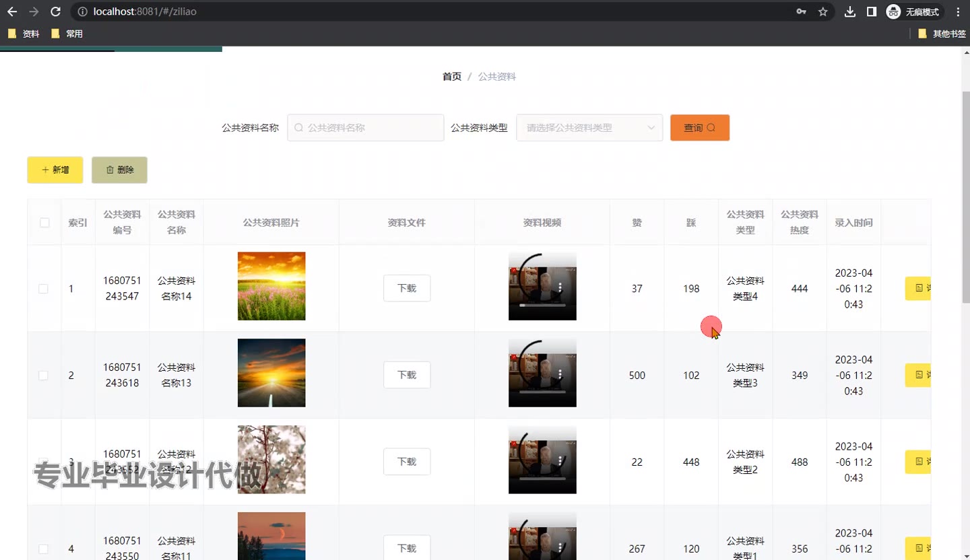Click the 赞 column header
The image size is (970, 560).
pos(637,223)
